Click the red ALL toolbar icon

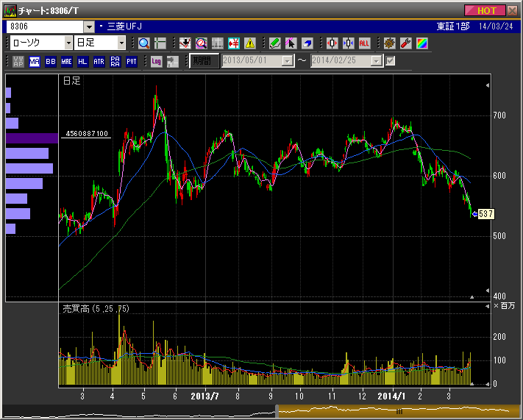(364, 43)
